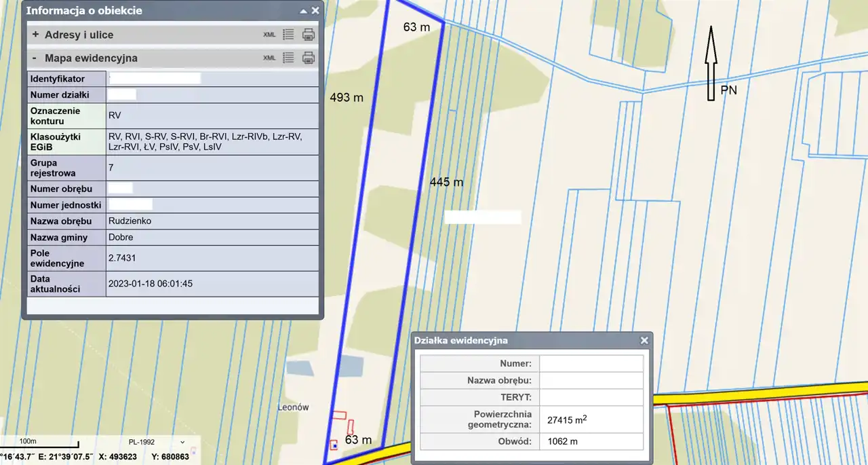Minimize the Informacja o obiekcie panel
The image size is (868, 465).
click(x=303, y=11)
